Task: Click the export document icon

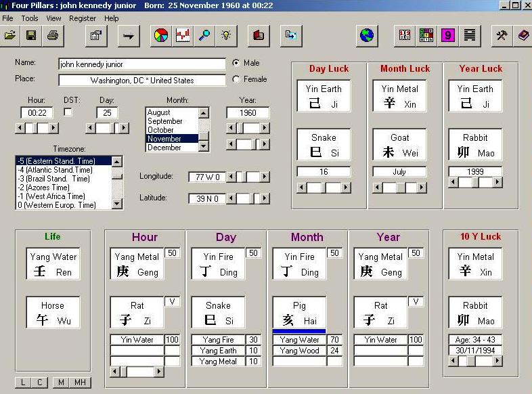Action: tap(291, 35)
